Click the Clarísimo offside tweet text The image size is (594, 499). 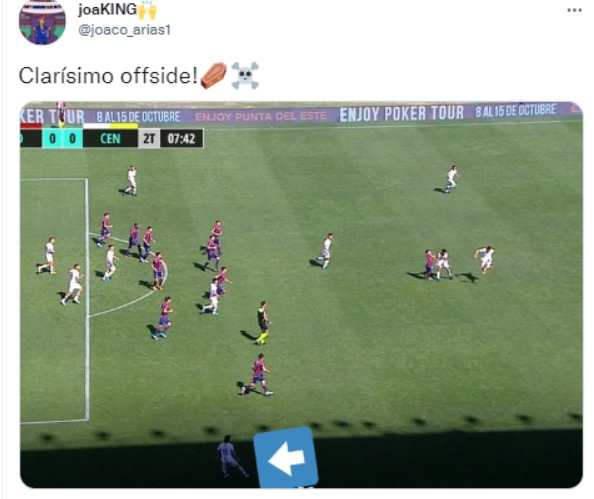pyautogui.click(x=108, y=75)
